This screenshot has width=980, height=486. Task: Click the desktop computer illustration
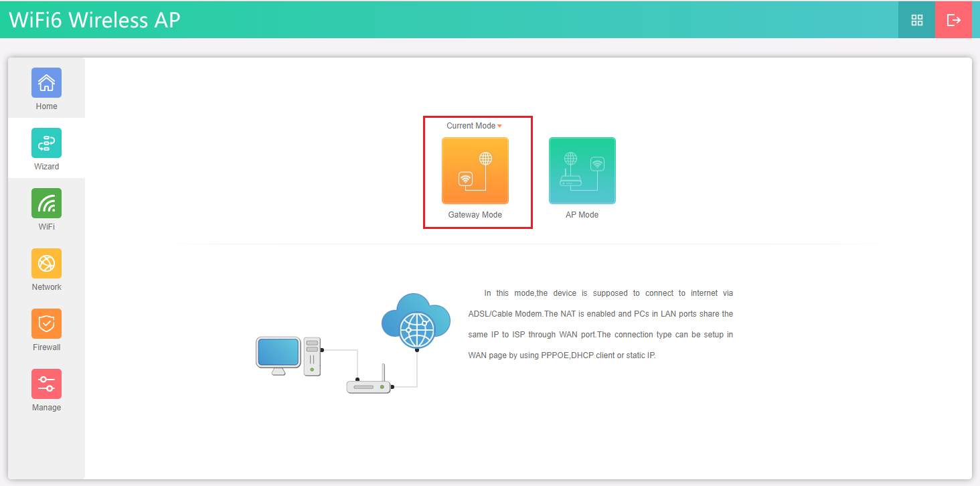coord(288,356)
